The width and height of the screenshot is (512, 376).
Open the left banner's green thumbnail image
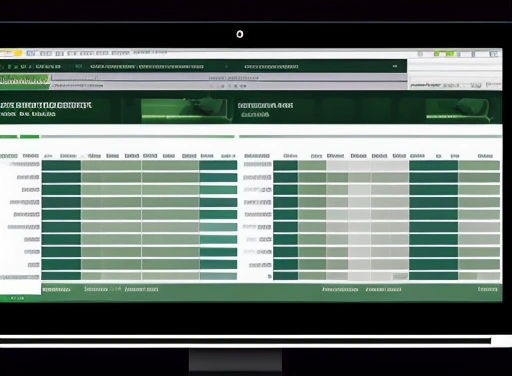(x=185, y=110)
